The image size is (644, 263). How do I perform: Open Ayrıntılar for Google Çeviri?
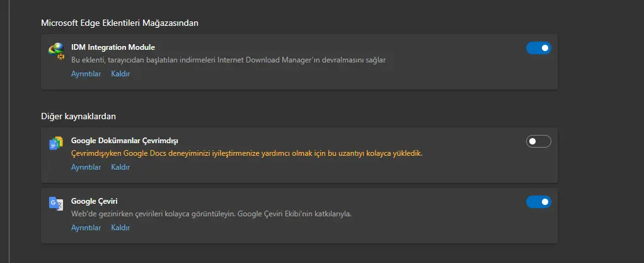point(86,228)
